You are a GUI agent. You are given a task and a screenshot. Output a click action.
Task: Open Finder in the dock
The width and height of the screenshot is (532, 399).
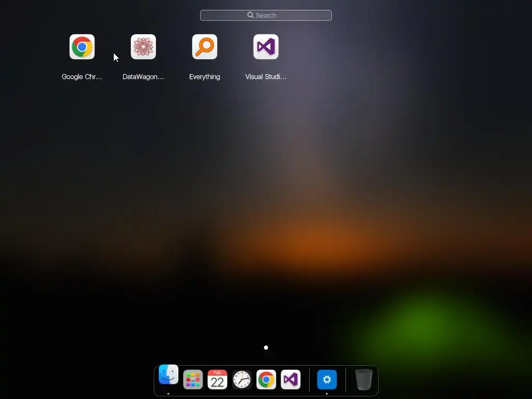click(x=168, y=375)
